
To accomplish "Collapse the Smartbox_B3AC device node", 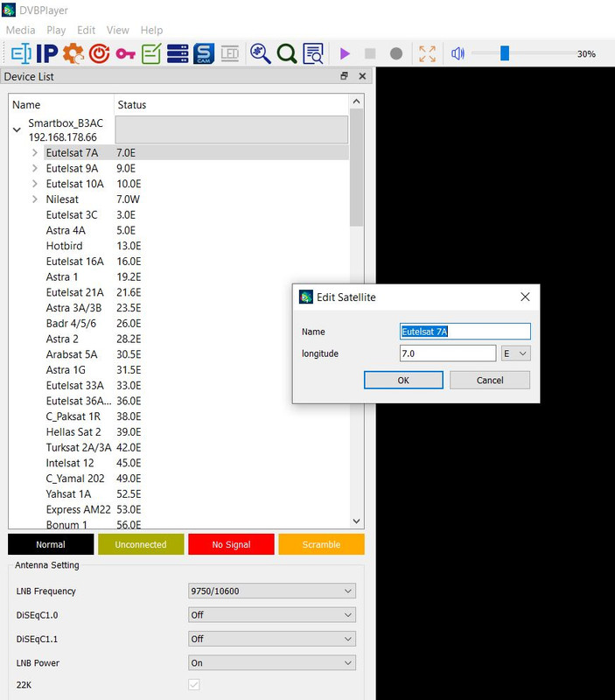I will [x=17, y=129].
